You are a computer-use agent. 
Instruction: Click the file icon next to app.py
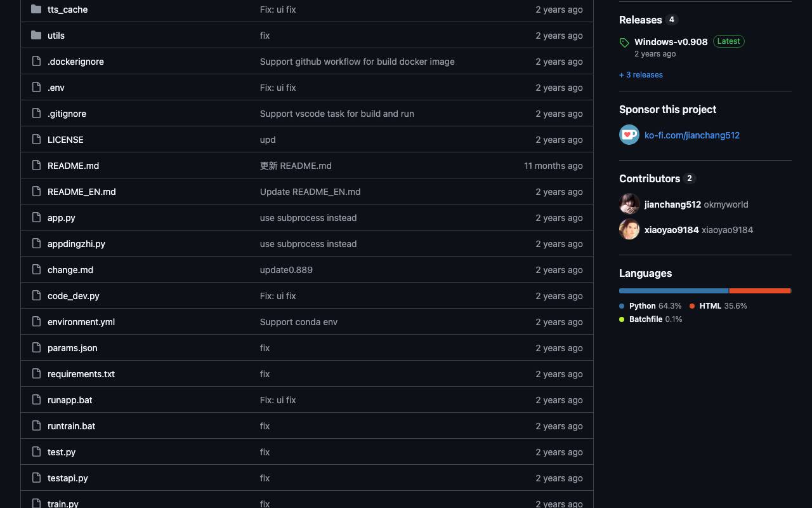click(36, 218)
